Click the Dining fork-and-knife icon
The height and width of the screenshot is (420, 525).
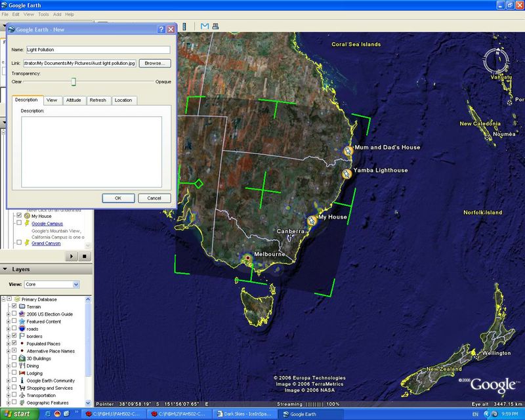[x=22, y=366]
